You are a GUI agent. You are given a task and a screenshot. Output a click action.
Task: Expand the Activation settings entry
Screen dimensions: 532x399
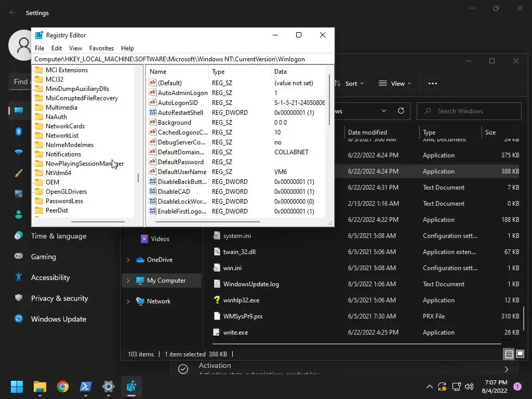507,369
